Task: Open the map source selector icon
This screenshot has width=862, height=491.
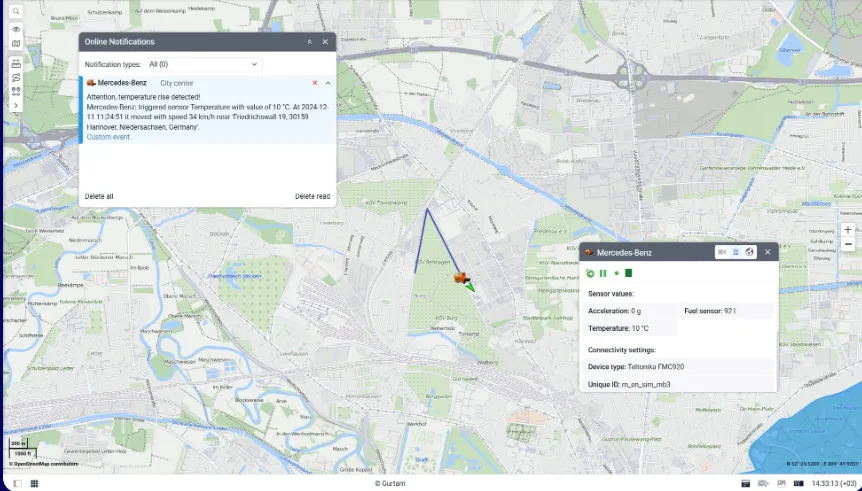Action: [16, 43]
